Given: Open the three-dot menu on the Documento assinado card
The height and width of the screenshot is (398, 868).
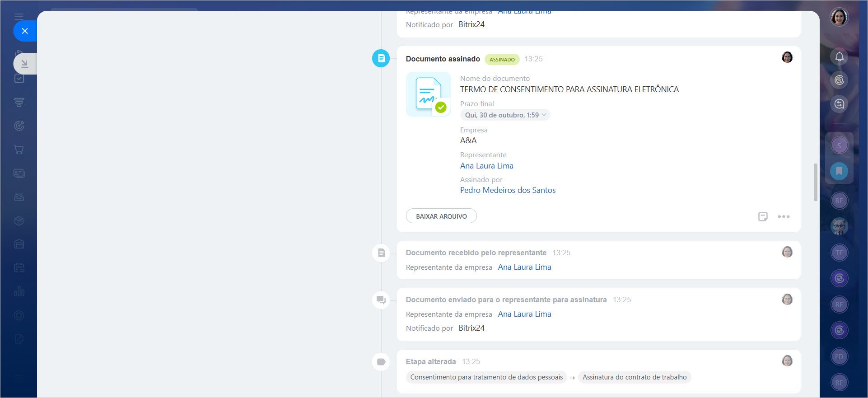Looking at the screenshot, I should (784, 216).
